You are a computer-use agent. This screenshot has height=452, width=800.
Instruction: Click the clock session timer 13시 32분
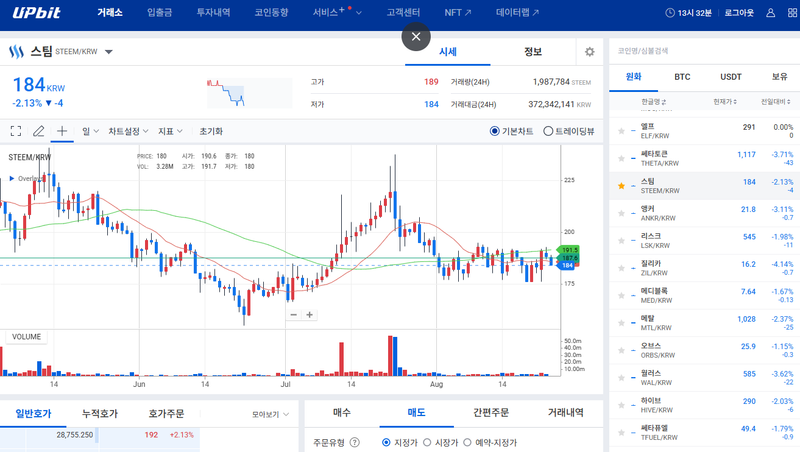pos(688,13)
